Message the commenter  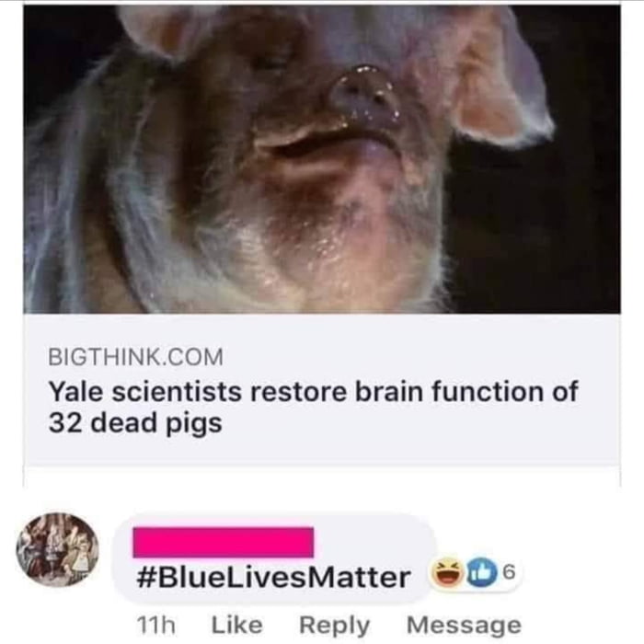(464, 626)
